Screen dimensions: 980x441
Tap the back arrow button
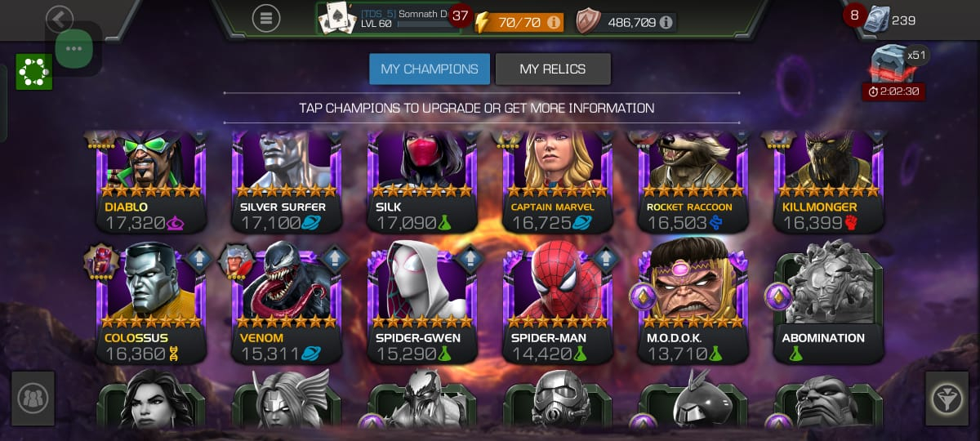coord(59,18)
